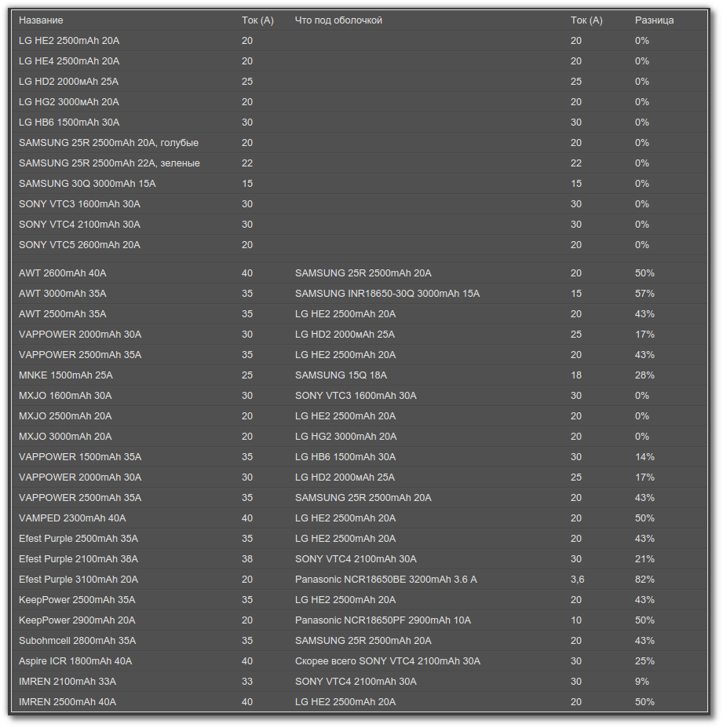
Task: Click 'SONY VTC4 2100mAh 30A' in the name column
Action: click(x=79, y=225)
